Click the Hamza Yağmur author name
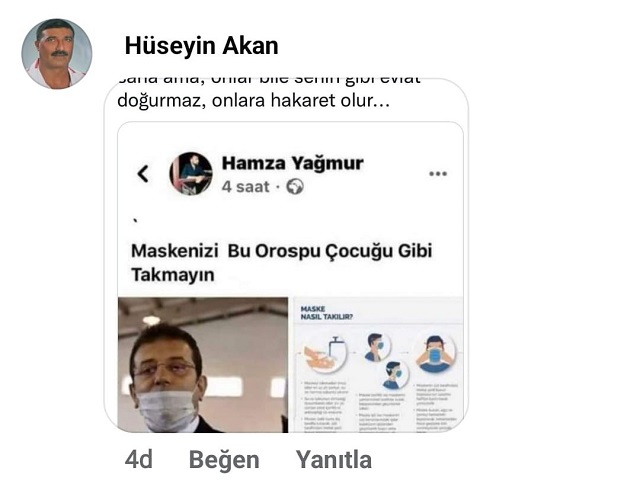Screen dimensions: 640x490 [x=292, y=163]
